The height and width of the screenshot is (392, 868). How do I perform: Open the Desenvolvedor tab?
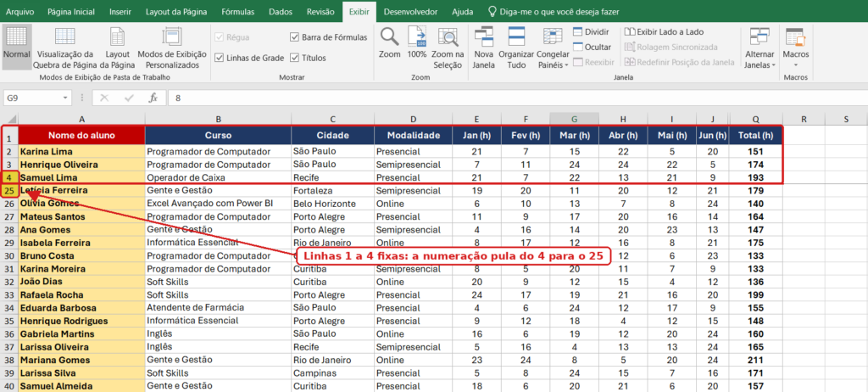(x=410, y=12)
